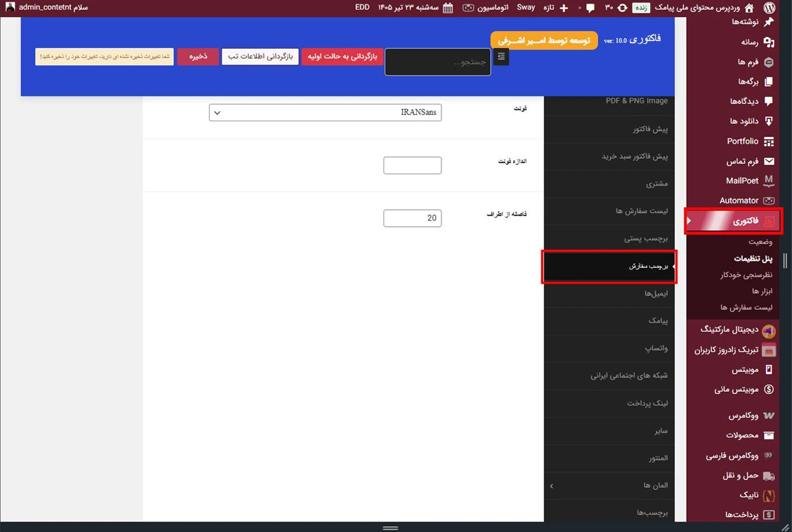The image size is (792, 532).
Task: Open the رسانه media icon
Action: coord(768,42)
